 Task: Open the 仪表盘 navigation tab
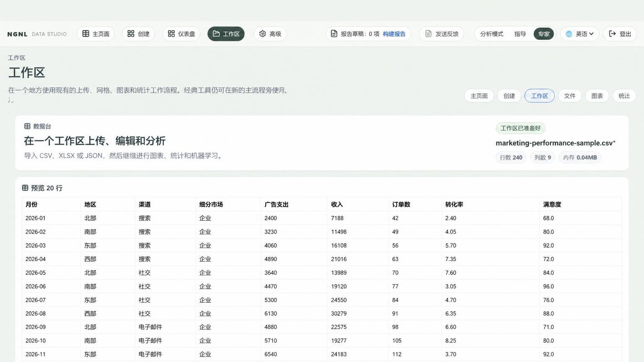coord(182,34)
